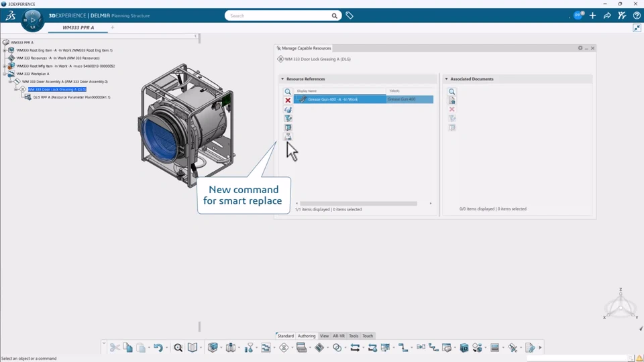Switch to the View toolbar tab
The image size is (644, 362).
[324, 336]
